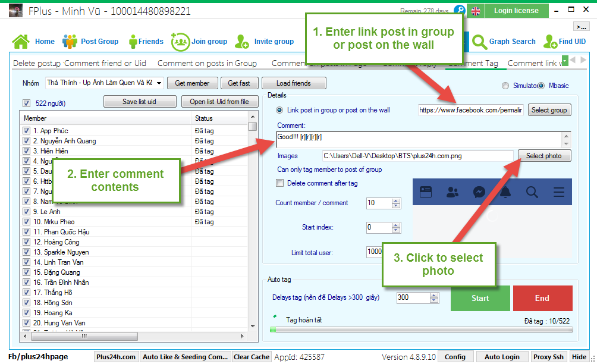Click the Invite group person-plus icon
The image size is (597, 364).
(x=242, y=42)
